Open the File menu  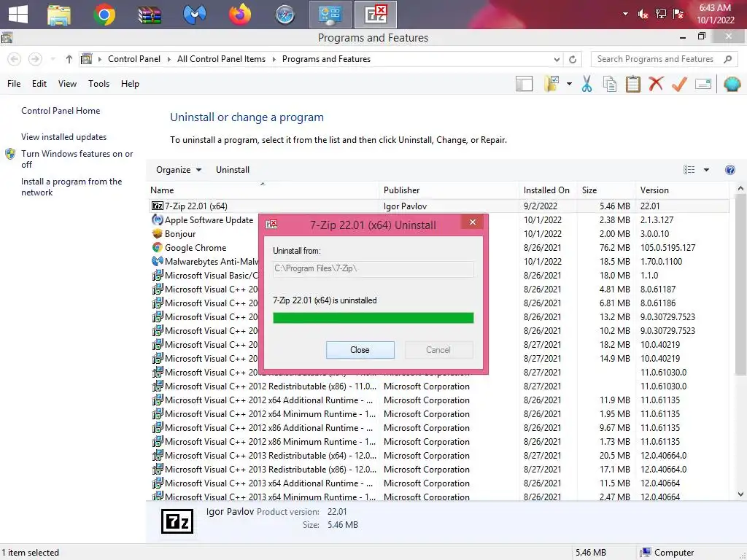[14, 84]
